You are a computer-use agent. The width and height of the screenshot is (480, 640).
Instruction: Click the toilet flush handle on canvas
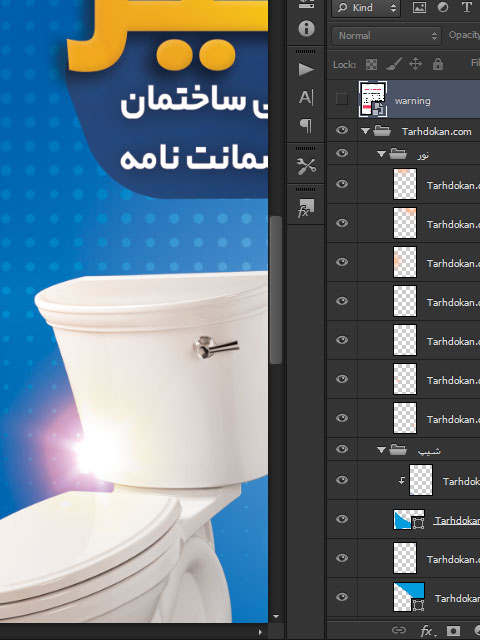point(216,347)
